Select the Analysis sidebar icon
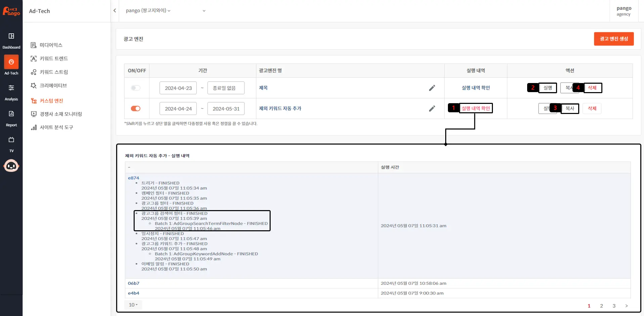This screenshot has height=316, width=644. coord(11,88)
